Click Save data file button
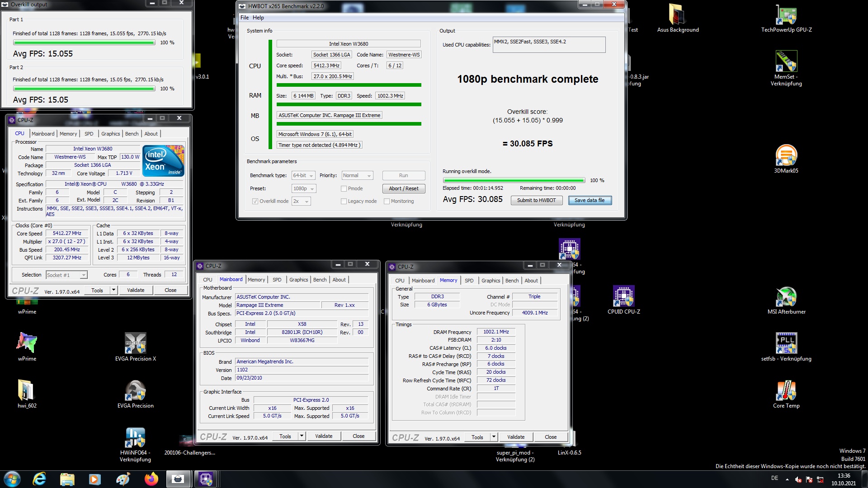 [590, 201]
